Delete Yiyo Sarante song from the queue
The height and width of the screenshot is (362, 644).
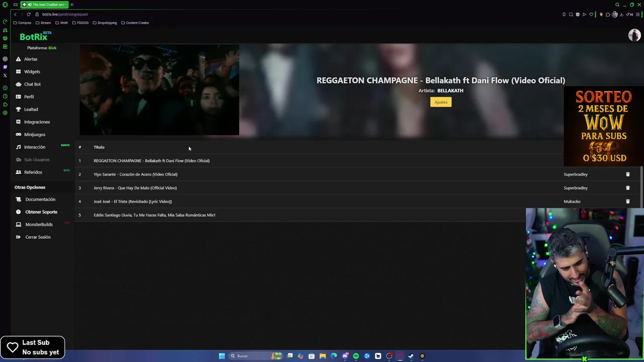pos(627,174)
